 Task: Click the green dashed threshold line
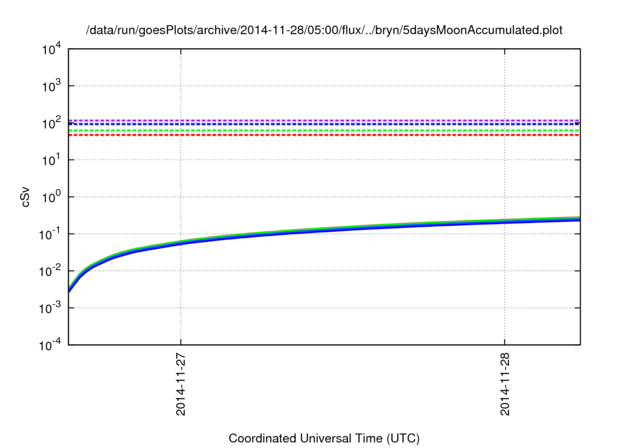pyautogui.click(x=324, y=131)
